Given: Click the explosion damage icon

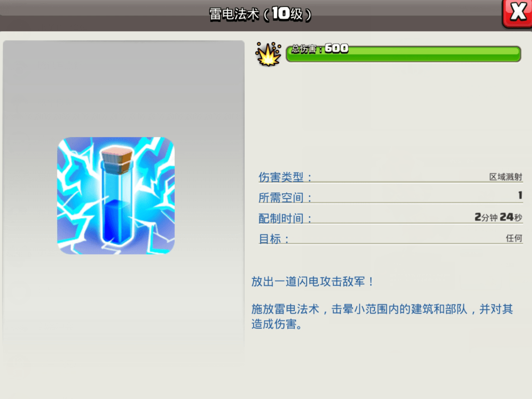Looking at the screenshot, I should (267, 54).
